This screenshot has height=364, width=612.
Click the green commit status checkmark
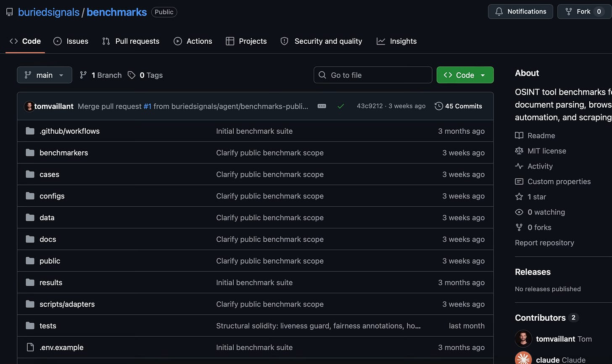click(341, 106)
